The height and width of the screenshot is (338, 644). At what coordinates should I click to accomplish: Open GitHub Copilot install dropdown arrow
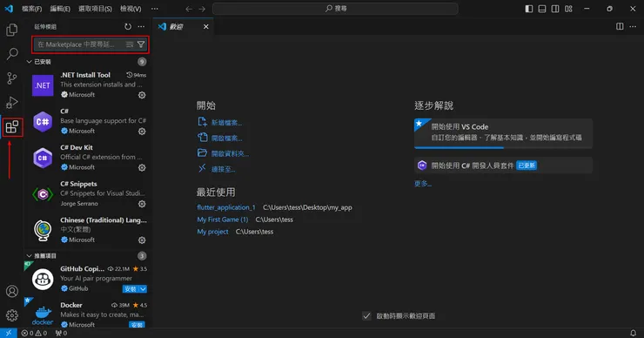click(x=143, y=289)
